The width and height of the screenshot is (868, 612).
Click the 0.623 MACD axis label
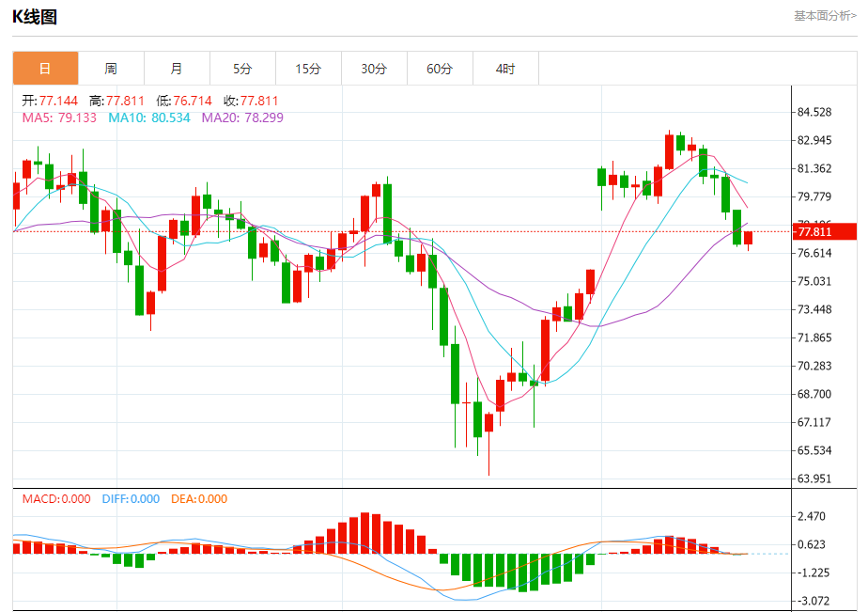(811, 544)
